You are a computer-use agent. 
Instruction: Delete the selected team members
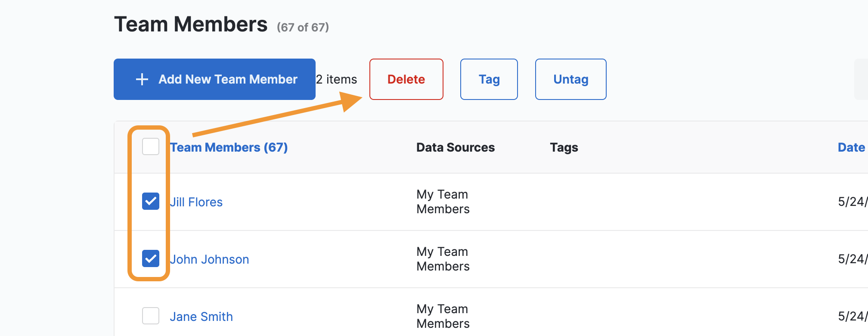(406, 79)
